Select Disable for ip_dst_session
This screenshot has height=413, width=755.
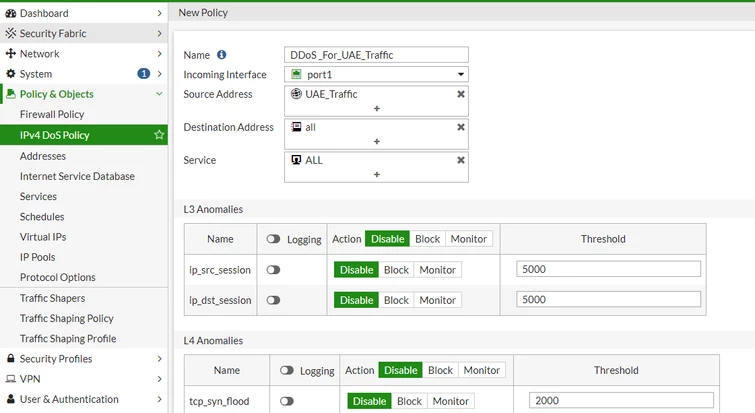click(x=356, y=300)
